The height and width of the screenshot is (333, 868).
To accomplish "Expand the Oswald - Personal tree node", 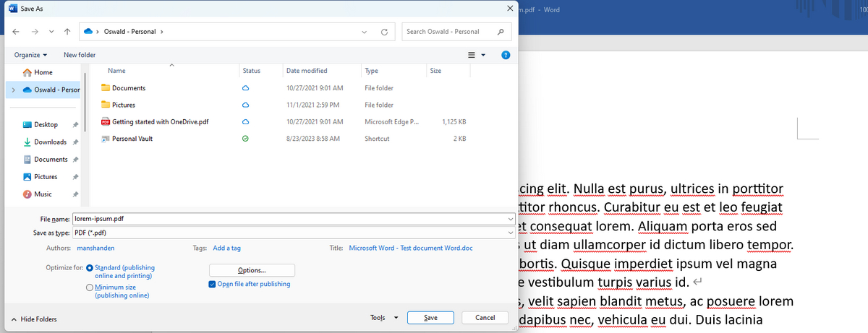I will [14, 90].
